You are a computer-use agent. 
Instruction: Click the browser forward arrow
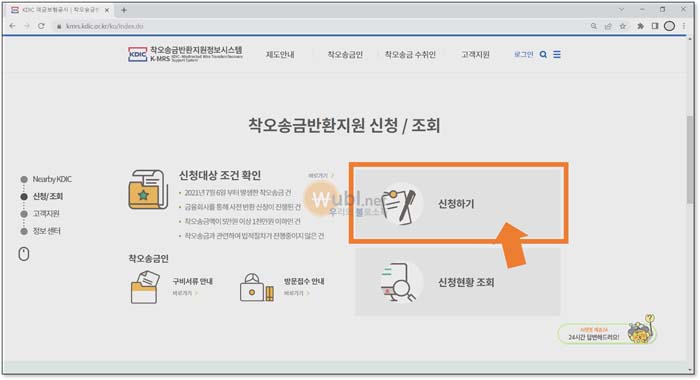(x=26, y=26)
